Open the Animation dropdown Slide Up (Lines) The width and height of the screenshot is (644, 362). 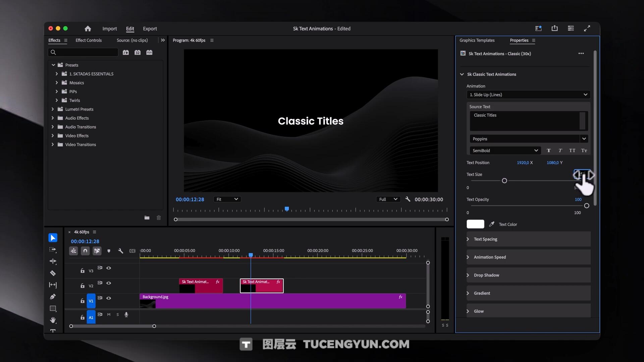pos(528,95)
